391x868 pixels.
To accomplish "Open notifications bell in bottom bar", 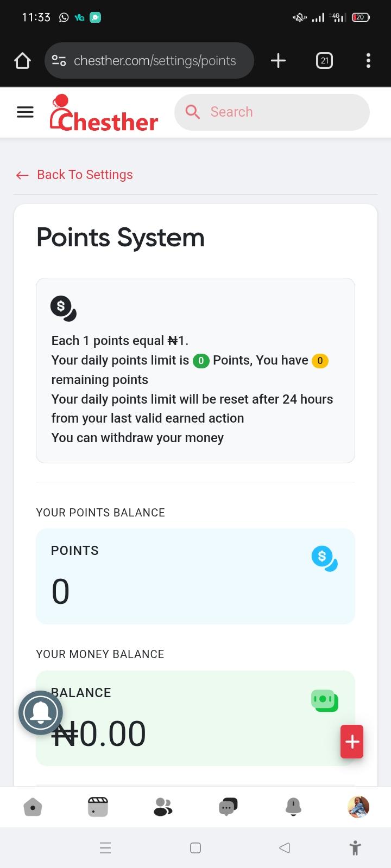I will pyautogui.click(x=293, y=807).
